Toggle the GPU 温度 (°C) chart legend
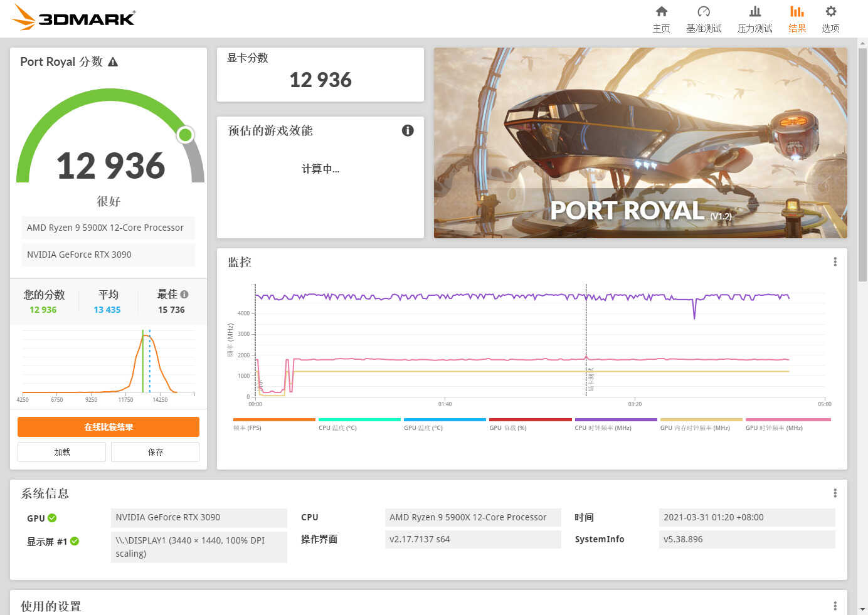868x615 pixels. coord(445,424)
